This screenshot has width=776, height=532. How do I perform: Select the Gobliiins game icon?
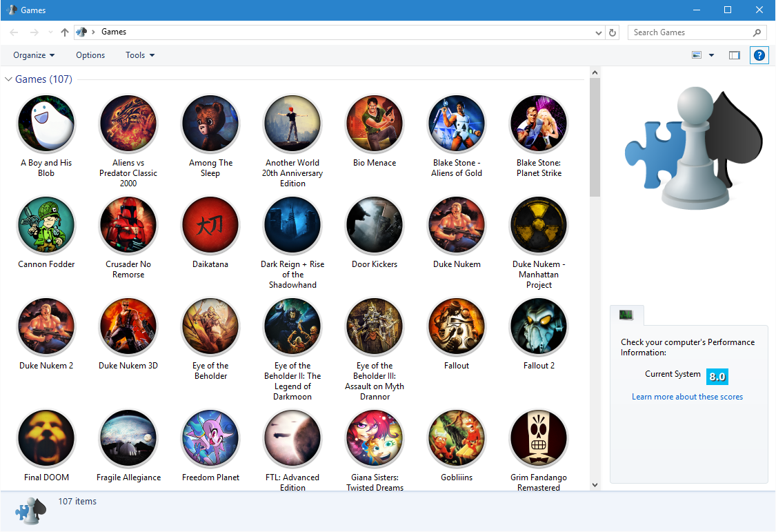click(457, 438)
